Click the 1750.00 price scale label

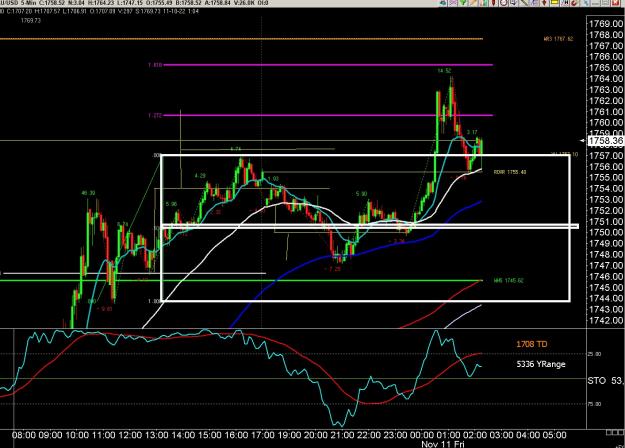click(x=606, y=232)
